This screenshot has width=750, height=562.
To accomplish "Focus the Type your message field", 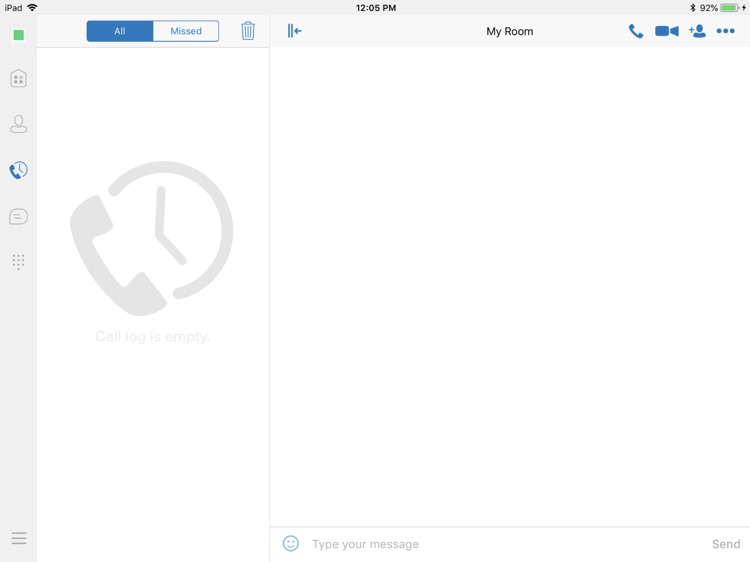I will 507,544.
